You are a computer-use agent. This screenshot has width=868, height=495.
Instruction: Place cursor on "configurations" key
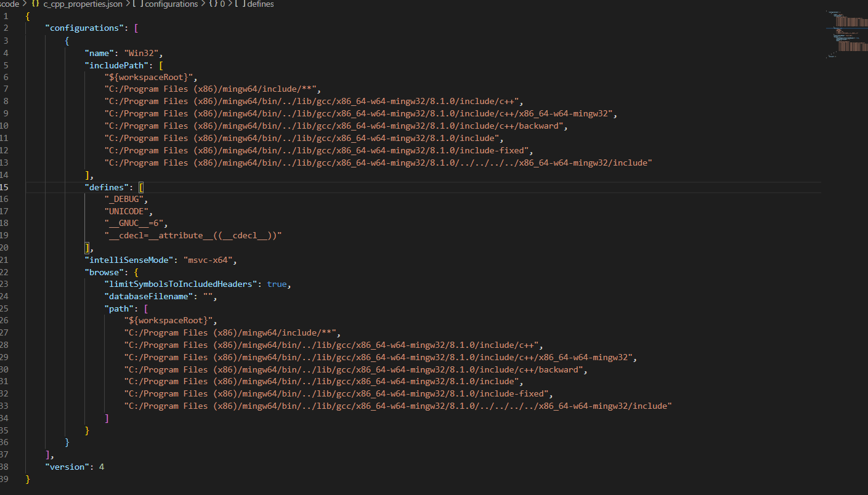point(84,28)
